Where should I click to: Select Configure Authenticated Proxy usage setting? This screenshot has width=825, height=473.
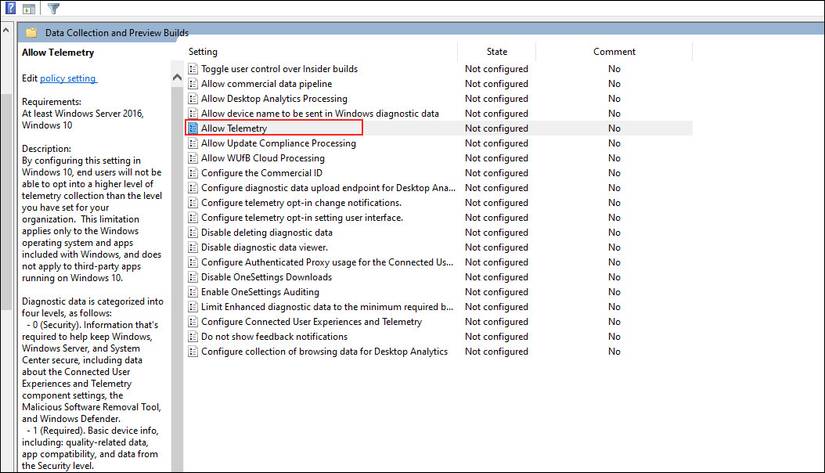(327, 262)
